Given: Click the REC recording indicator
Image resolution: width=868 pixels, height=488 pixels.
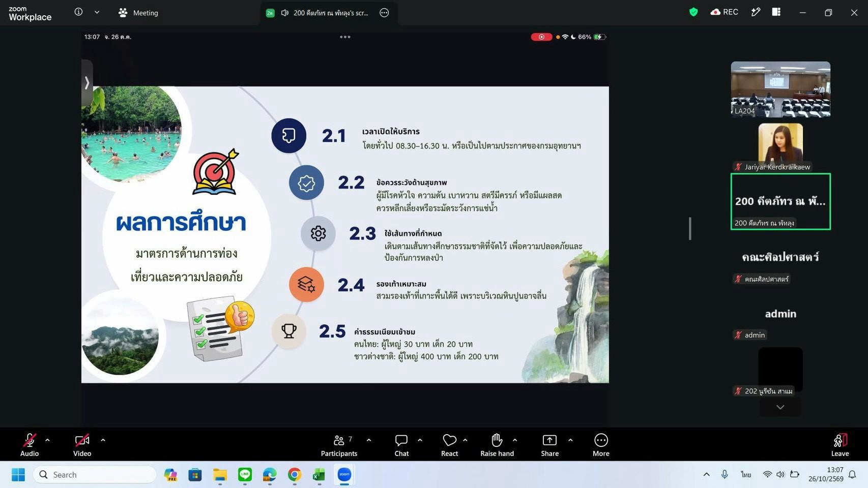Looking at the screenshot, I should 724,12.
